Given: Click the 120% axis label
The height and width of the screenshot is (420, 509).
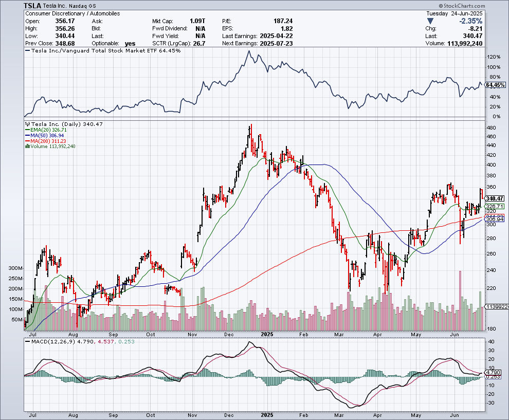Looking at the screenshot, I should (x=494, y=57).
